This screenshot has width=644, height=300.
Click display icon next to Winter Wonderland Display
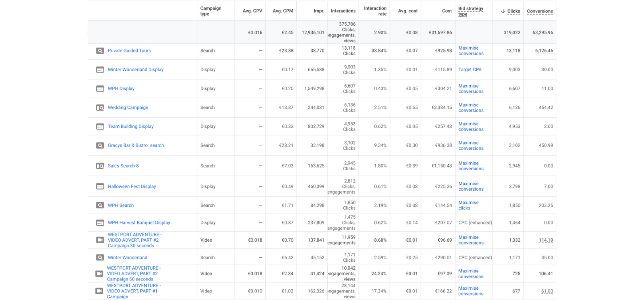point(100,70)
